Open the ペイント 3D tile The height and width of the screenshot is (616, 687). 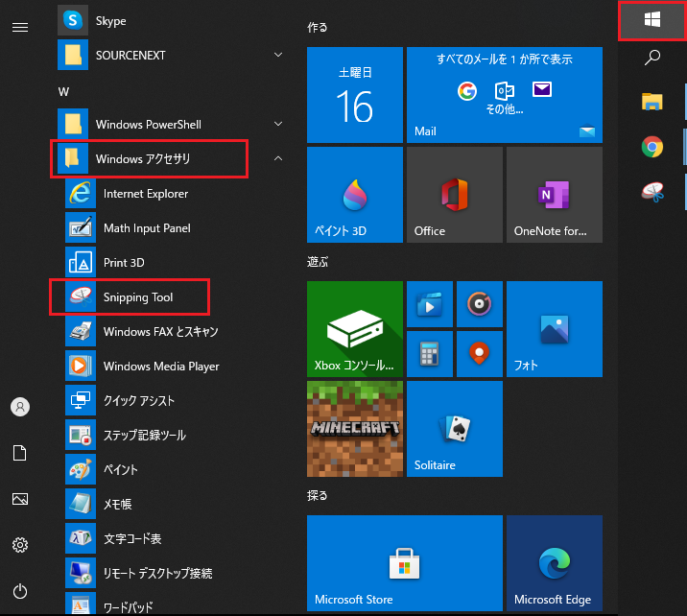355,195
